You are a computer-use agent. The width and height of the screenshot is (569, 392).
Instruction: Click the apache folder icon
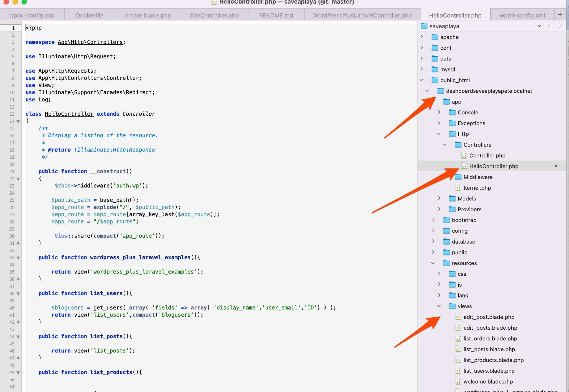tap(435, 37)
